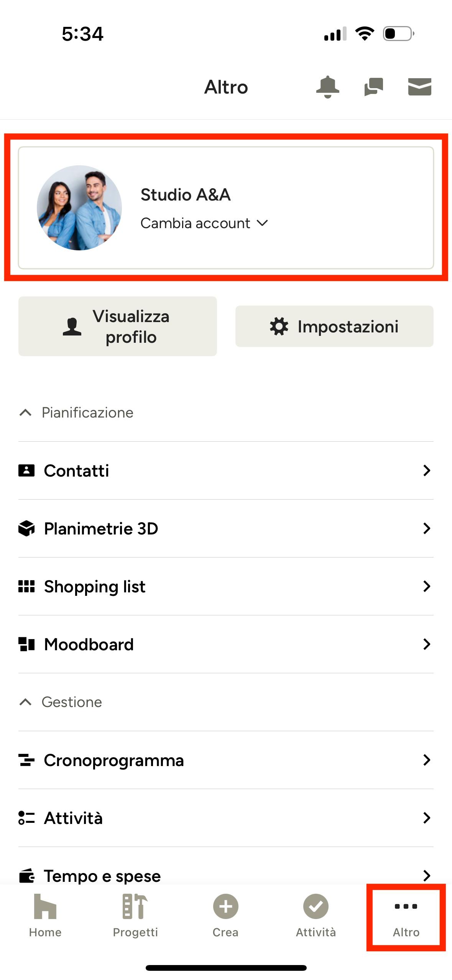Viewport: 452px width, 980px height.
Task: Open the mail envelope icon
Action: click(x=419, y=87)
